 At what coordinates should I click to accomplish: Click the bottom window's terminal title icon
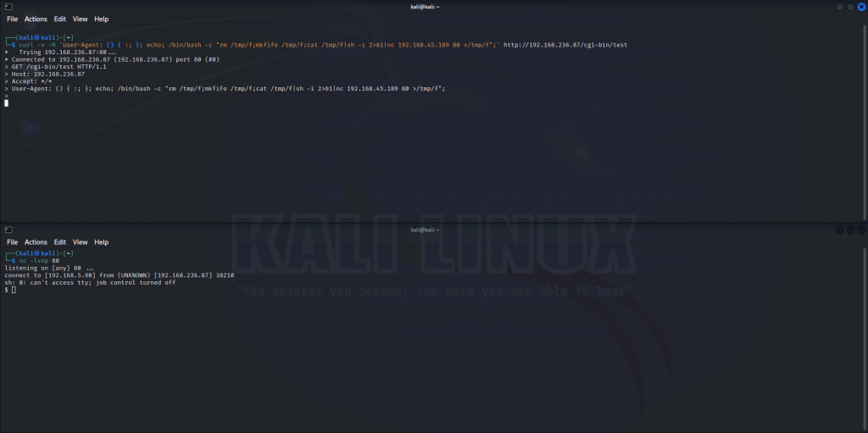[8, 230]
